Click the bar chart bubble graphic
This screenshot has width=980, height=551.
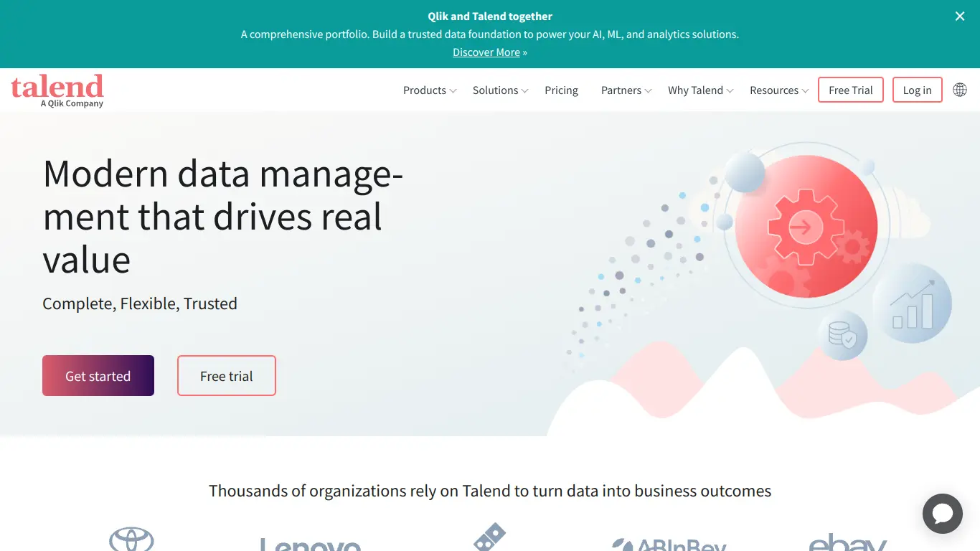click(912, 303)
